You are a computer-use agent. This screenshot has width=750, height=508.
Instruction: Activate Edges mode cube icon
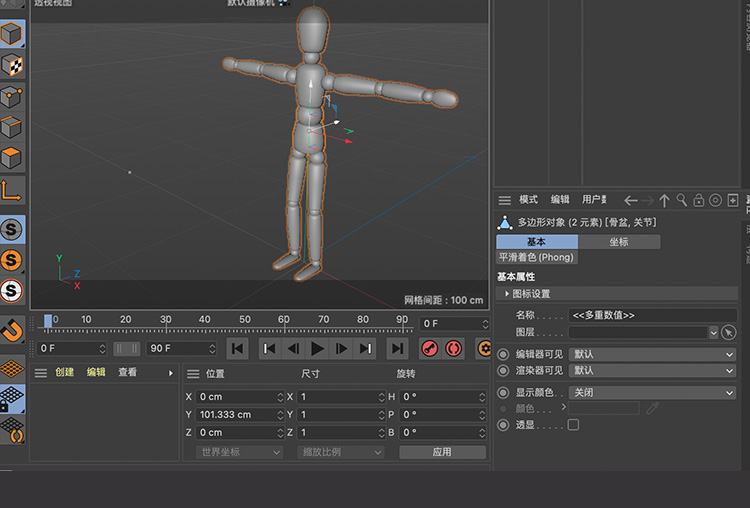point(12,128)
